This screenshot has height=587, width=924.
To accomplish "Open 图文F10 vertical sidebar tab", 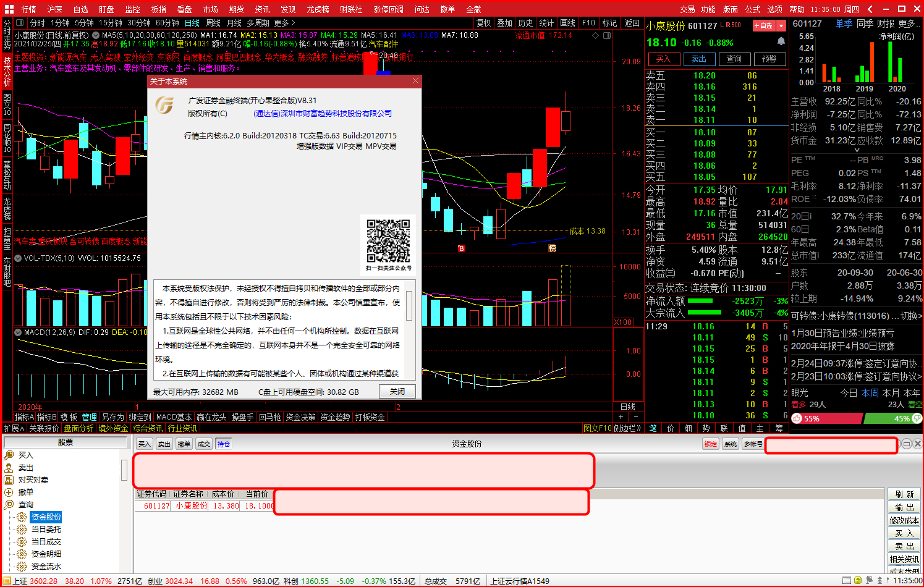I will click(7, 104).
